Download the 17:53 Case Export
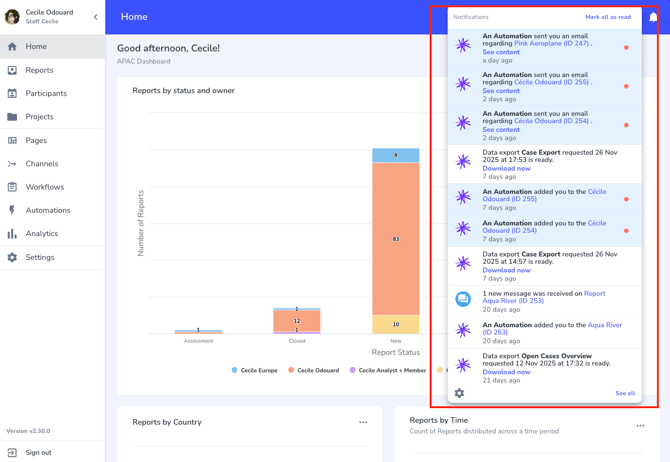The height and width of the screenshot is (462, 670). (506, 169)
